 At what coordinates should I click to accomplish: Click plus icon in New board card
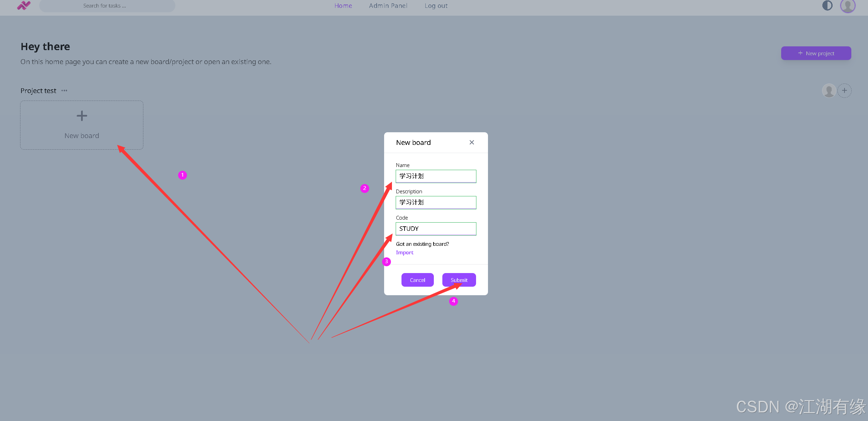coord(82,116)
